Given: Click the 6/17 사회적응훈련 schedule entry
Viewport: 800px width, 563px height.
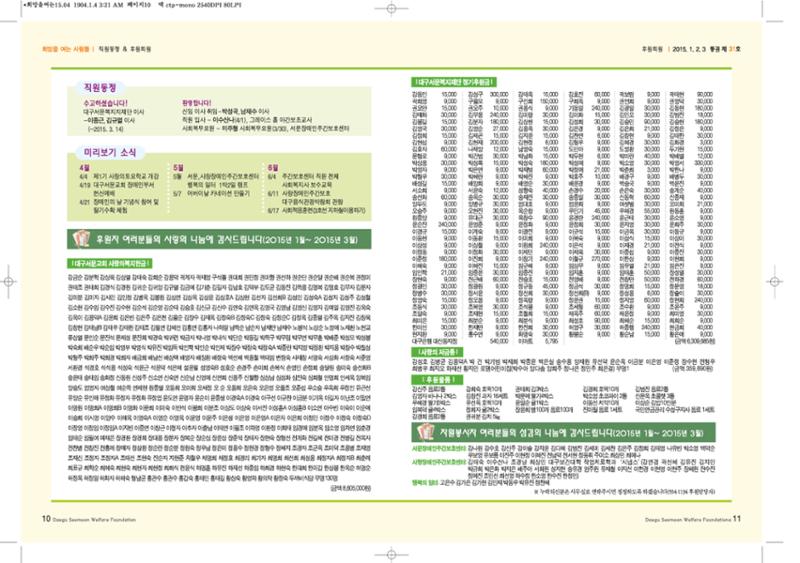Looking at the screenshot, I should (x=317, y=210).
